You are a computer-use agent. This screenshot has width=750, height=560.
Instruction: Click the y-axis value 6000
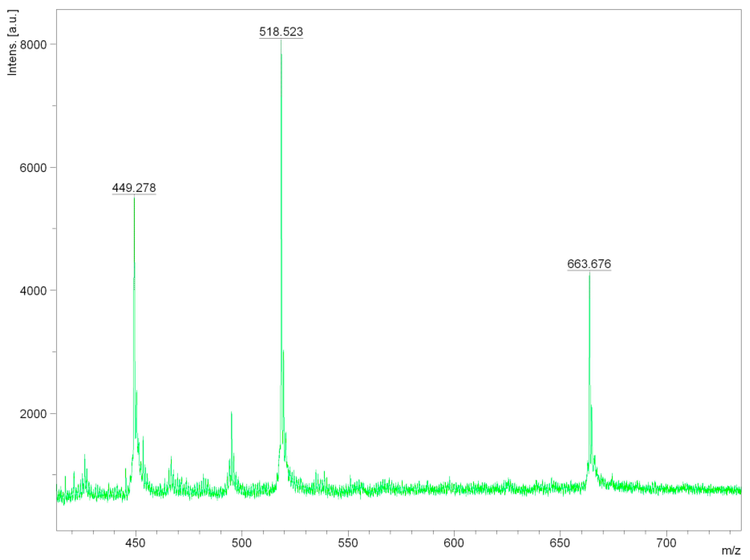33,168
